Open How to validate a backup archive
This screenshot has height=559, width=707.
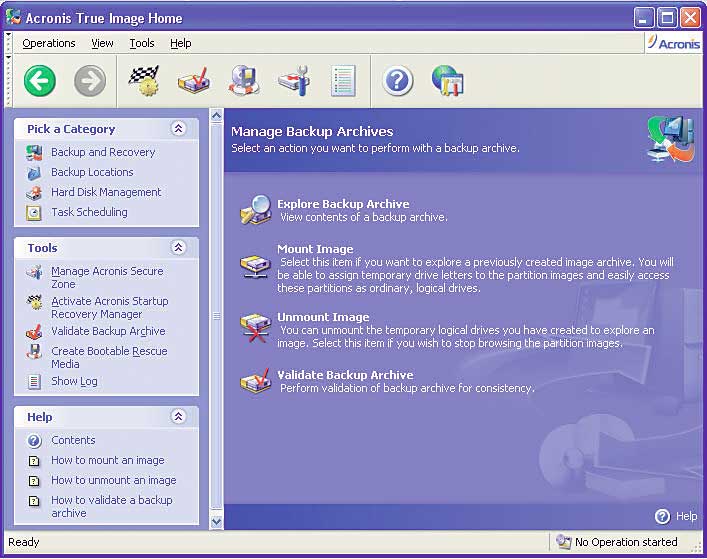(x=111, y=507)
